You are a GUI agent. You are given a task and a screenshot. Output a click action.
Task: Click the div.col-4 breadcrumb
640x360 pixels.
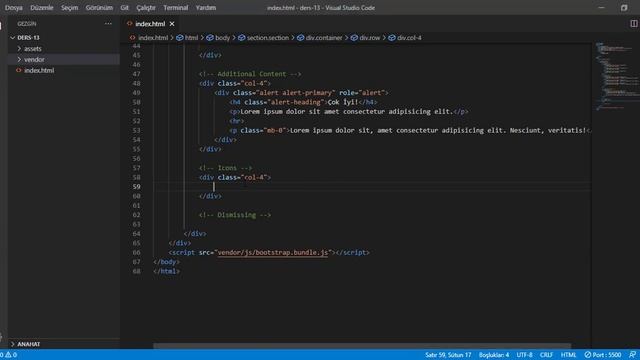[x=409, y=38]
